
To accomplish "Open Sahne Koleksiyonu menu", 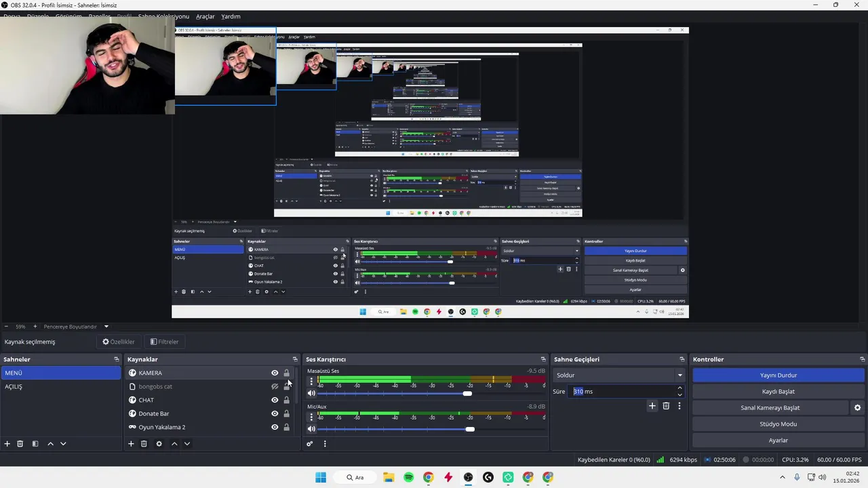I will click(163, 16).
